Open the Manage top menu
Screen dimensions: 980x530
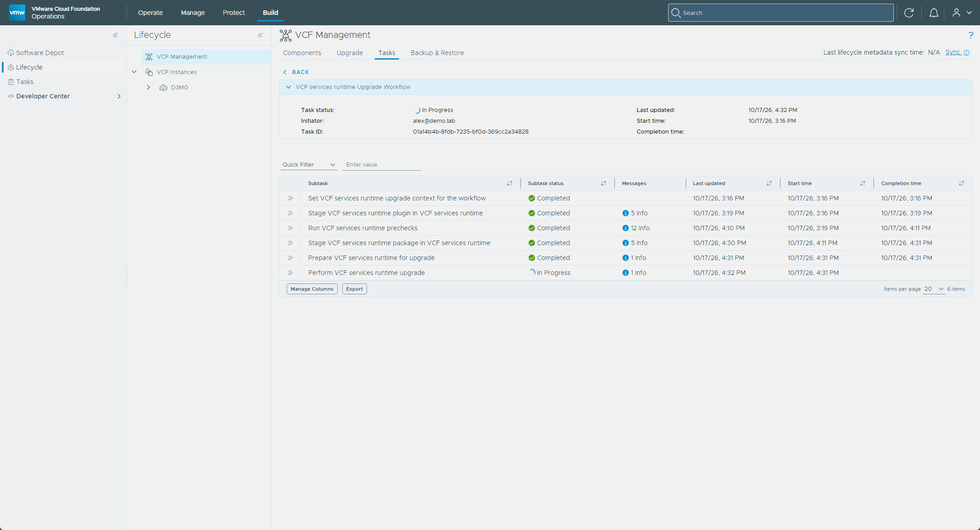point(193,13)
